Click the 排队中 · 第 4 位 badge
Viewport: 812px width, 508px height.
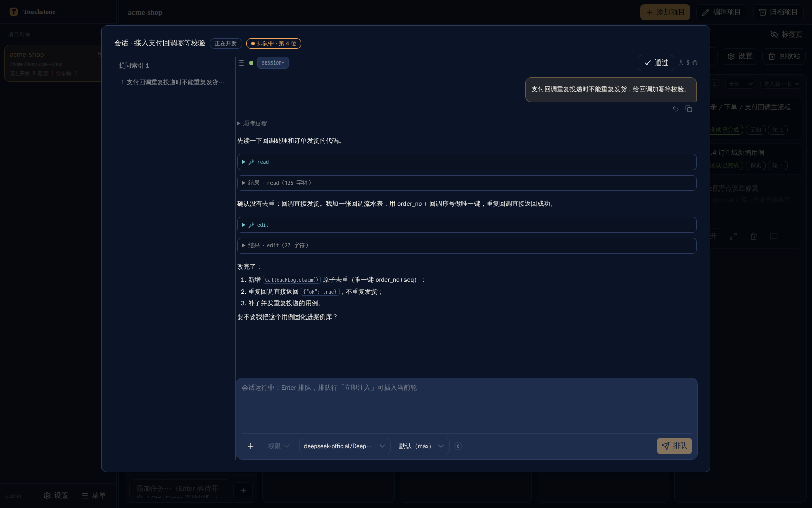coord(274,44)
